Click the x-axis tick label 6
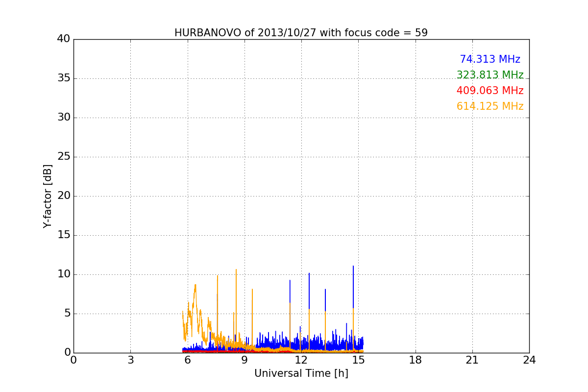 pyautogui.click(x=188, y=360)
